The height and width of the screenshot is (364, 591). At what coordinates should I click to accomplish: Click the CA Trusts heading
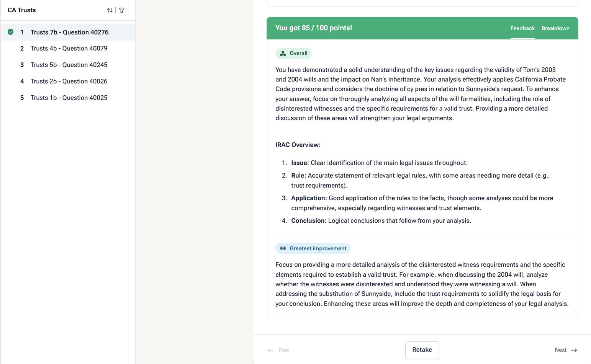tap(22, 10)
